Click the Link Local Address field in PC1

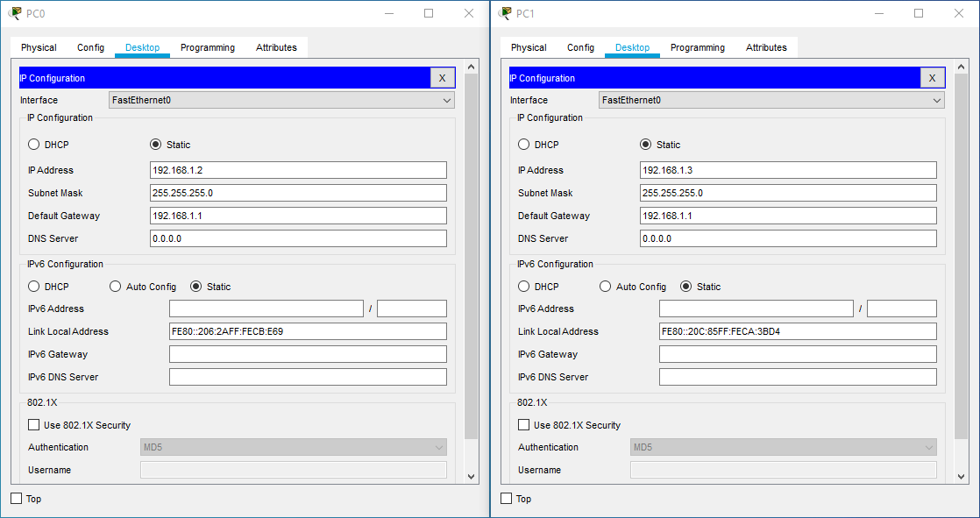tap(799, 331)
